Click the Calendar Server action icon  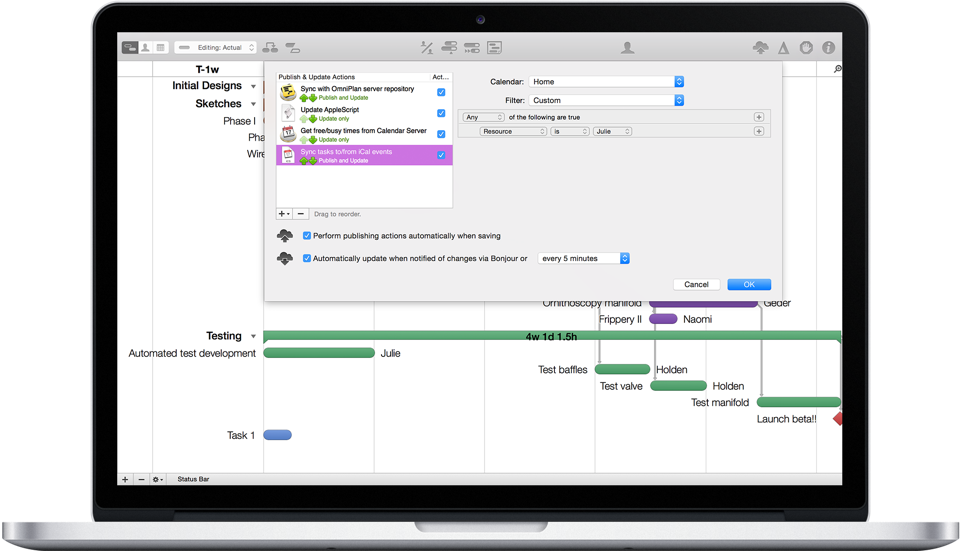[288, 134]
